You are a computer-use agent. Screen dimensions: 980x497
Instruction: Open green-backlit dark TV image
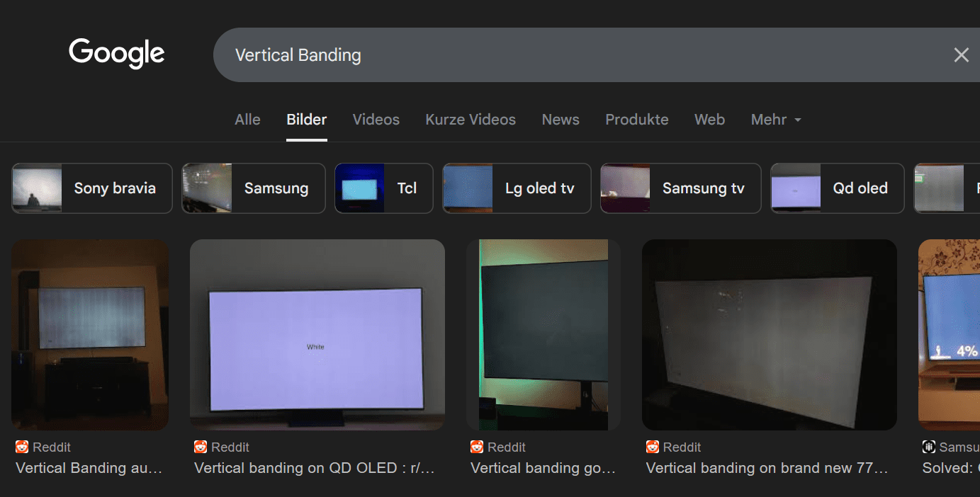[x=543, y=335]
